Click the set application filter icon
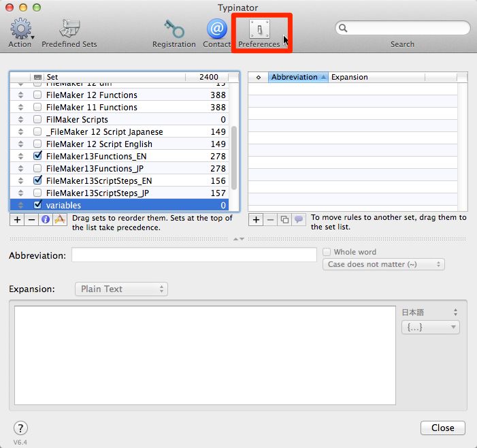This screenshot has height=448, width=477. (60, 219)
